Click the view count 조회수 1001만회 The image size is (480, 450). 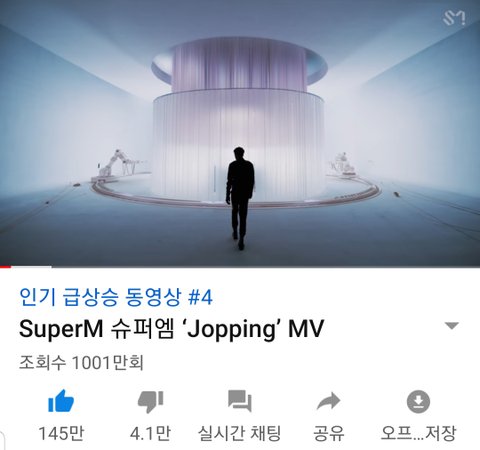point(81,362)
